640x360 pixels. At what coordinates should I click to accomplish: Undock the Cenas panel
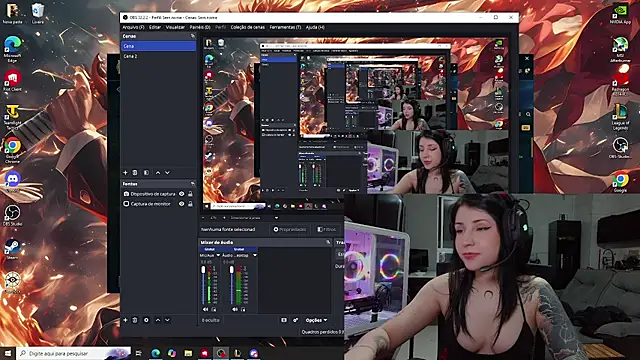[x=193, y=36]
